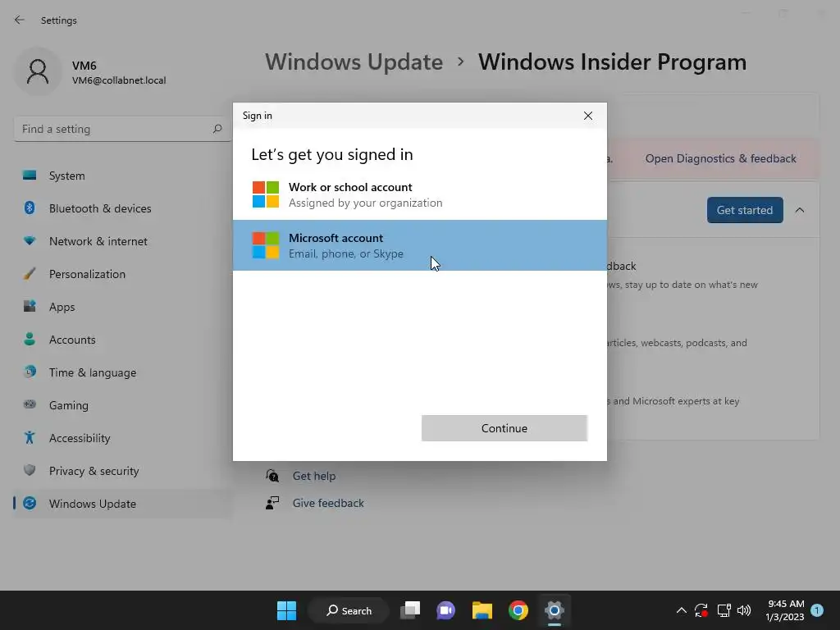Open Accounts settings
Image resolution: width=840 pixels, height=630 pixels.
123,340
